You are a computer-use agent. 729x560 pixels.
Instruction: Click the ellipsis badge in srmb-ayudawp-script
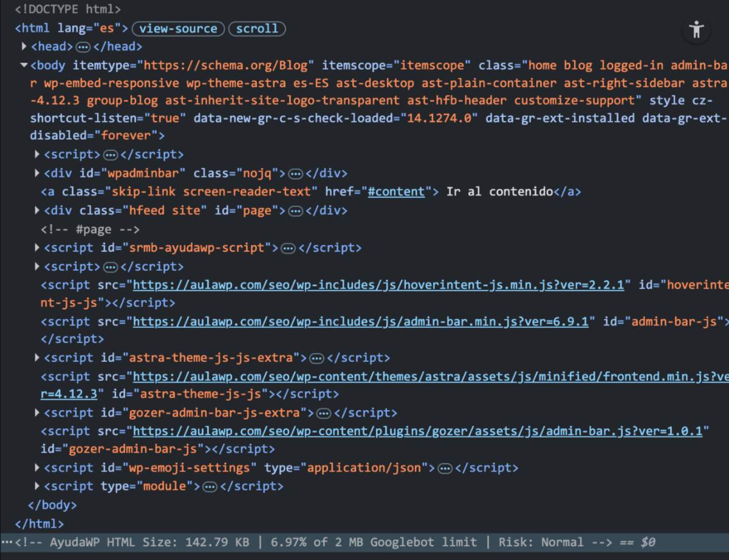[289, 248]
